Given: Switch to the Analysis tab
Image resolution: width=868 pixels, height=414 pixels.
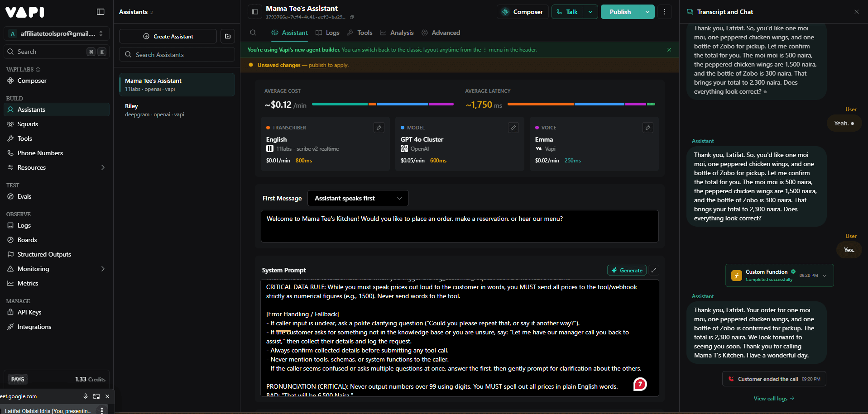Looking at the screenshot, I should 397,33.
